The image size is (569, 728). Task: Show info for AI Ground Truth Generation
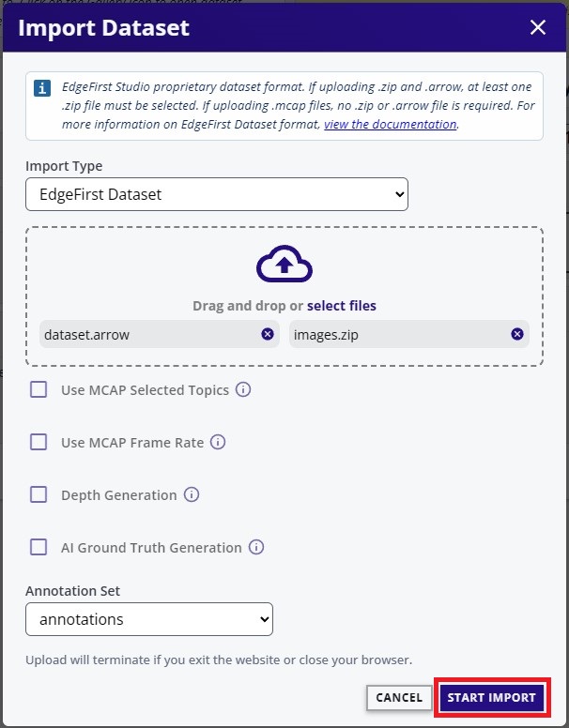[256, 547]
